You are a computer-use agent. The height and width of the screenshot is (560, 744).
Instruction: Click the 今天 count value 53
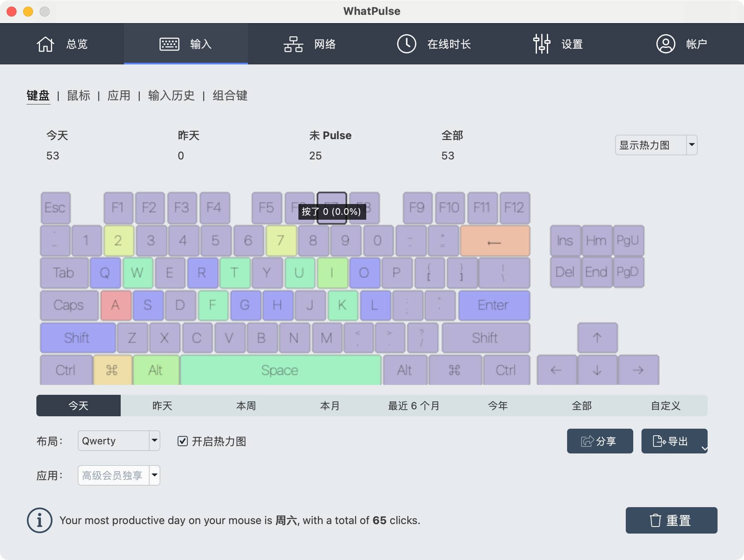click(x=52, y=156)
